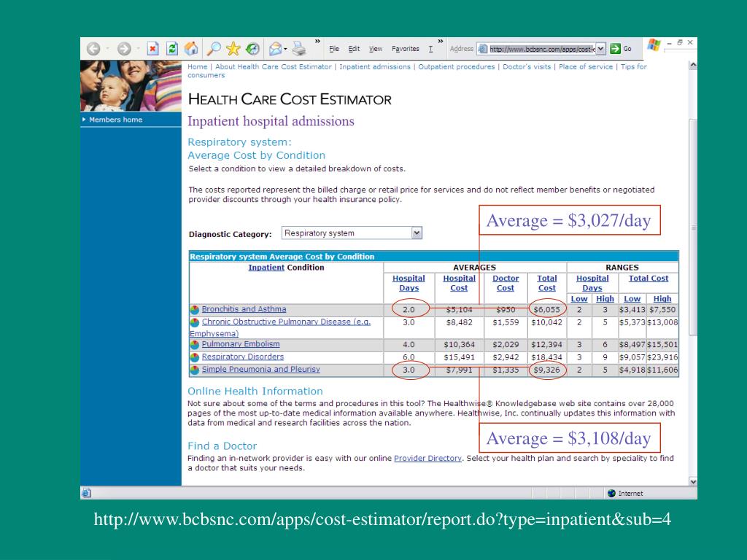
Task: Open About Health Care Cost Estimator link
Action: [x=274, y=66]
